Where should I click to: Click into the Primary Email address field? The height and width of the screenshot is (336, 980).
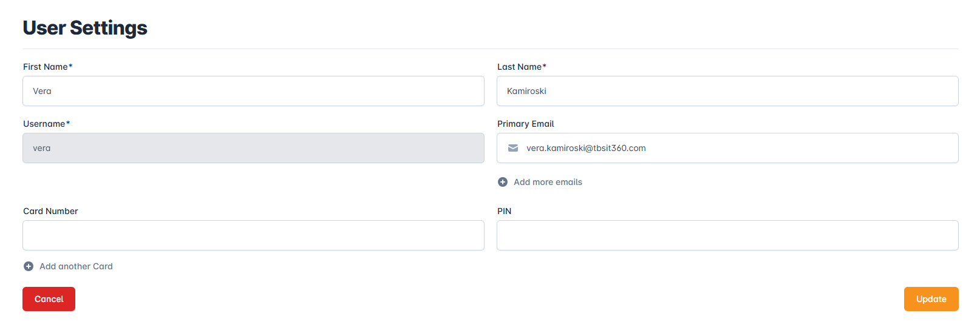[x=735, y=148]
